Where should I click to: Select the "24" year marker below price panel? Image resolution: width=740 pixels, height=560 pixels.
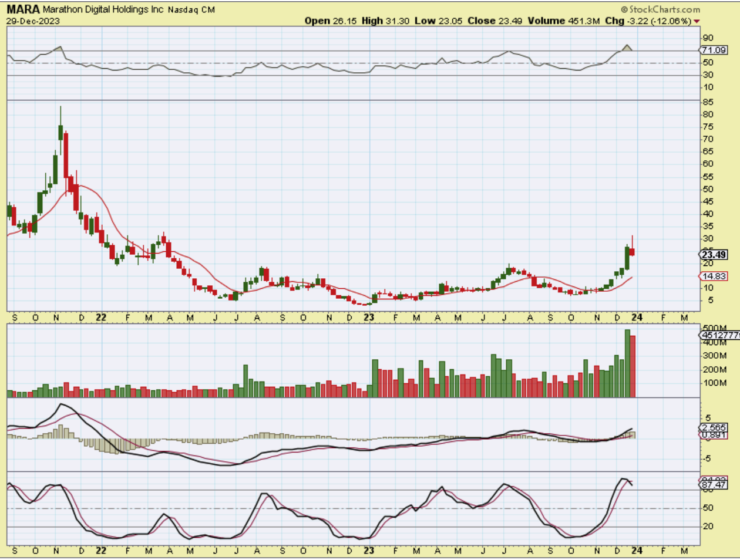click(x=637, y=317)
